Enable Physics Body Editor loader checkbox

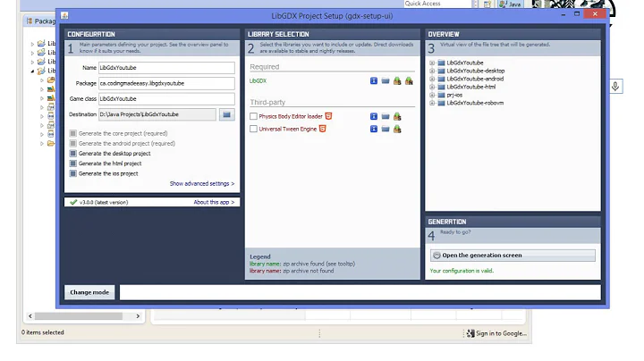click(x=253, y=116)
